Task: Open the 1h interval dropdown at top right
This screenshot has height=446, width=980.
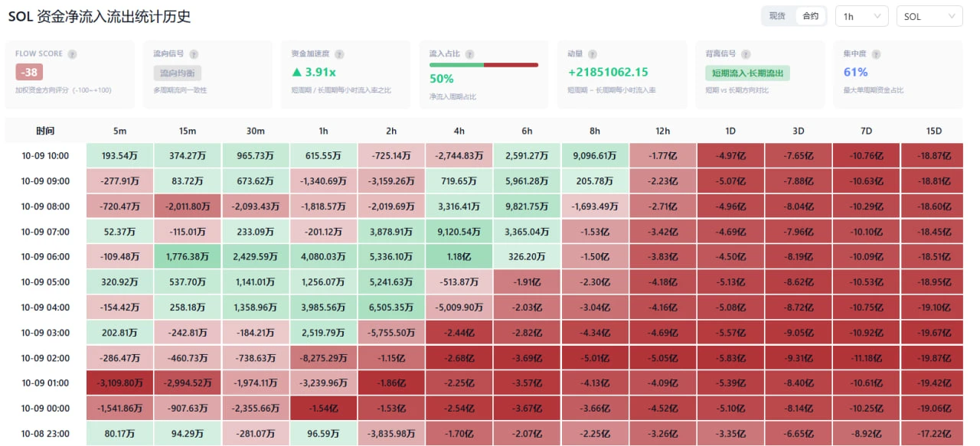Action: point(861,16)
